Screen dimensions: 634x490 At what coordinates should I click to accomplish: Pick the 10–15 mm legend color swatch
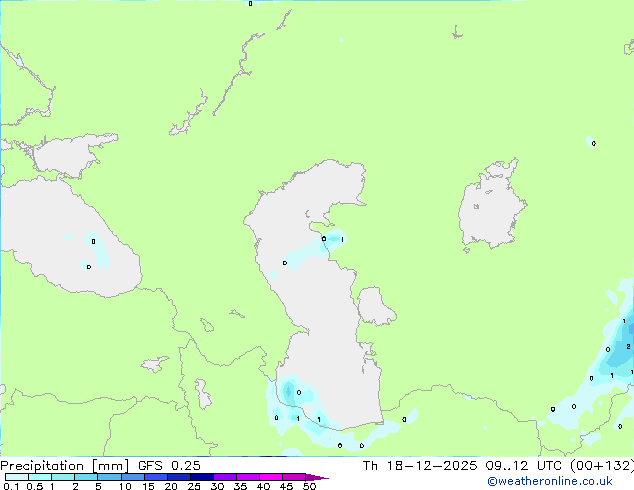132,477
